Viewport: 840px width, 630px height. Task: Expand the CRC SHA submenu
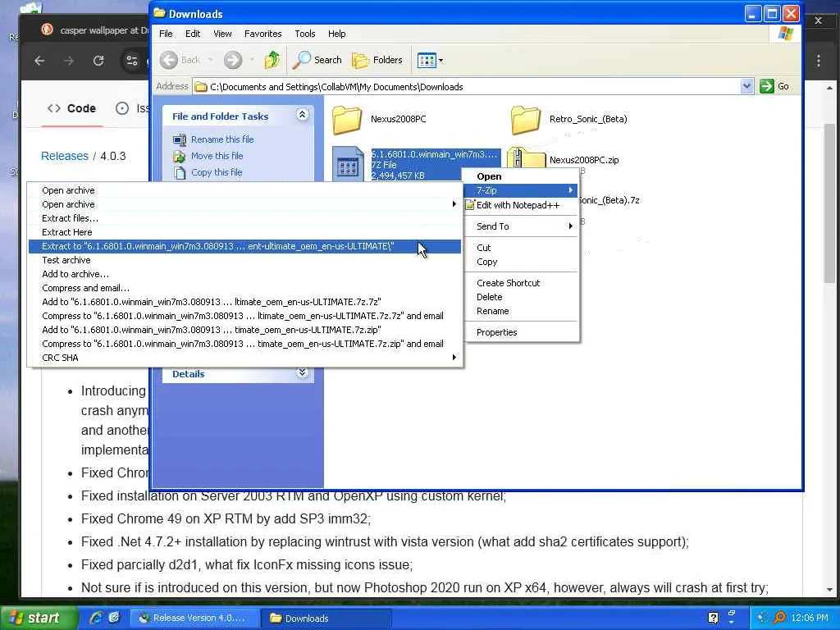[244, 358]
